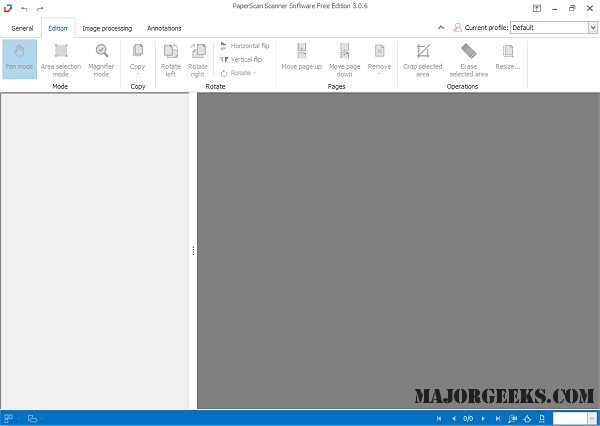Click the Rotate left icon
The height and width of the screenshot is (426, 600).
(171, 58)
